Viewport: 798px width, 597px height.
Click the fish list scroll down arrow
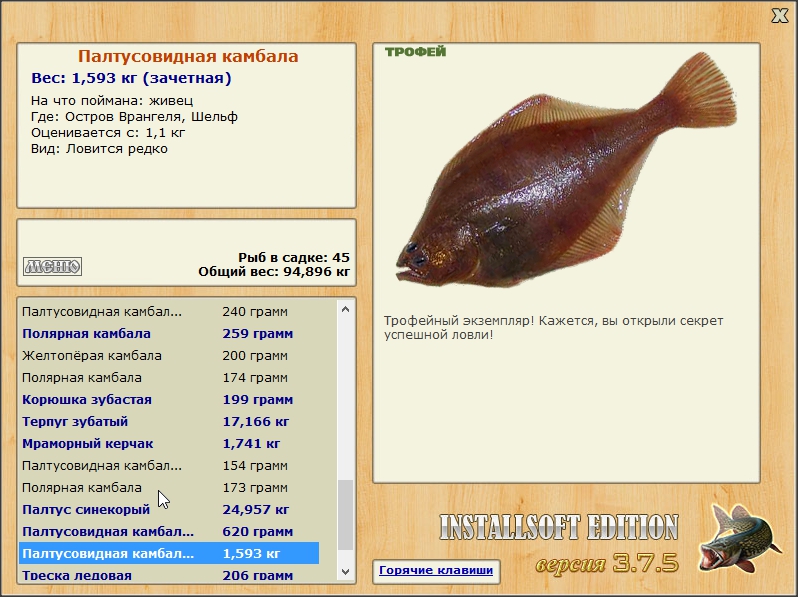[346, 571]
